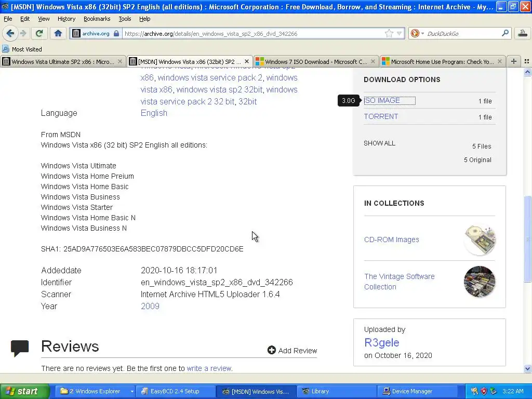Expand the Windows Explorer taskbar group arrow

(x=131, y=392)
